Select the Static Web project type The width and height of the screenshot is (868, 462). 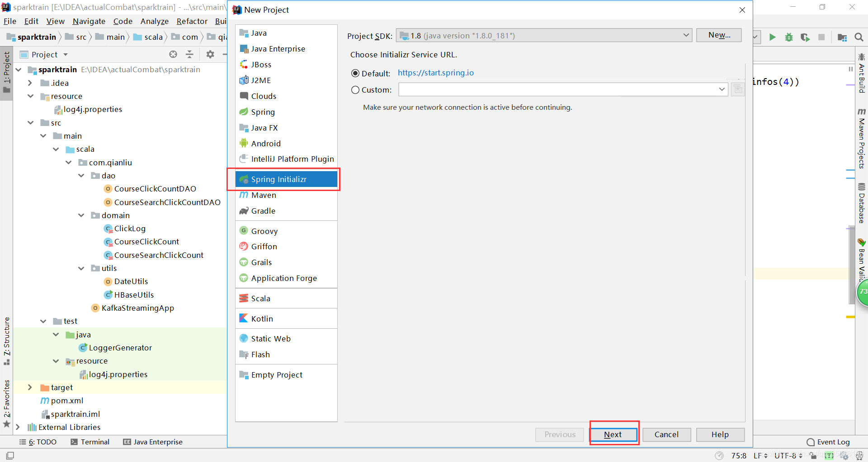[286, 338]
